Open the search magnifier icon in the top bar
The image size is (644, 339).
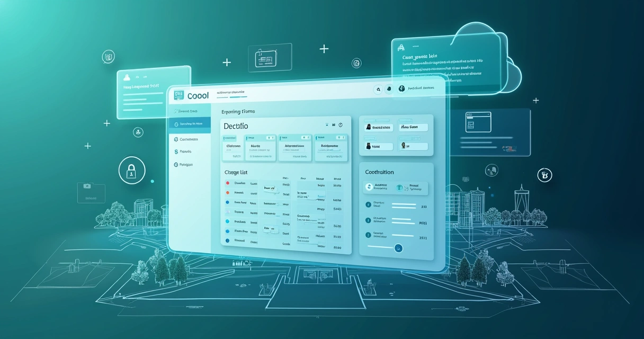tap(379, 89)
